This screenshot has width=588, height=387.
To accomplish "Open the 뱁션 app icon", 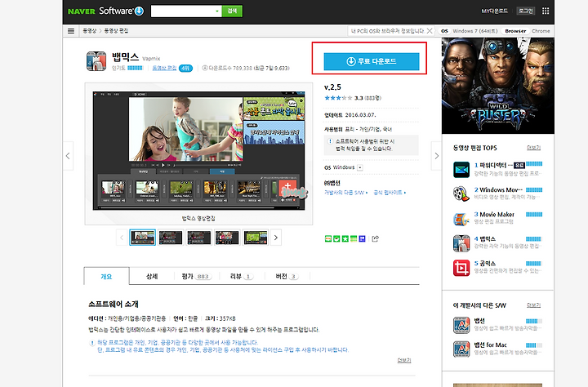I will pos(461,325).
